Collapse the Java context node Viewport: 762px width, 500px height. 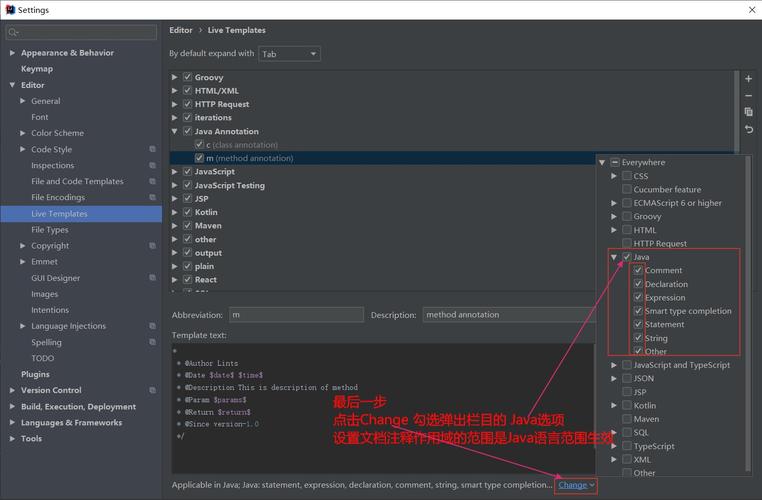point(614,257)
